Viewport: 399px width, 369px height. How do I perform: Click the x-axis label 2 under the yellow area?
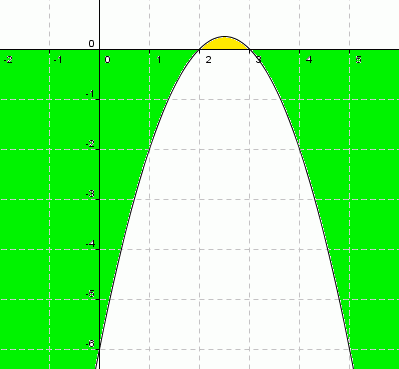[x=208, y=60]
